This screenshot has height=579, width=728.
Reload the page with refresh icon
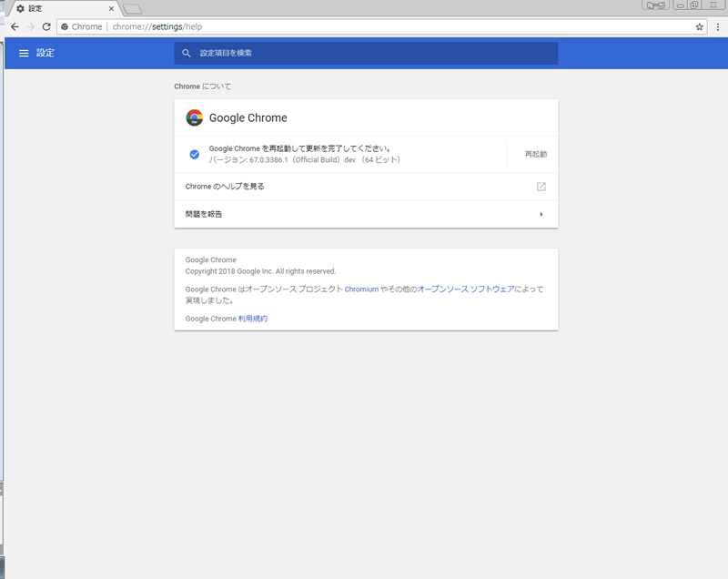[46, 27]
